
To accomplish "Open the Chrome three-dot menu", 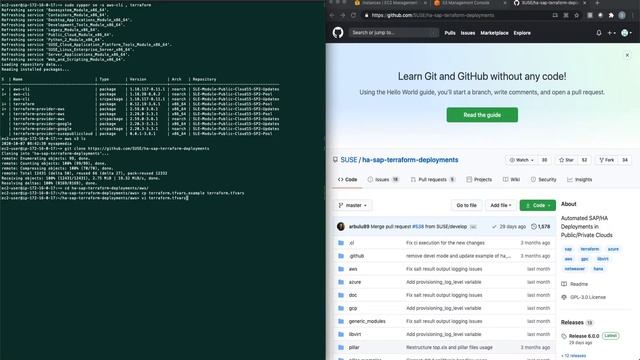I will 632,16.
